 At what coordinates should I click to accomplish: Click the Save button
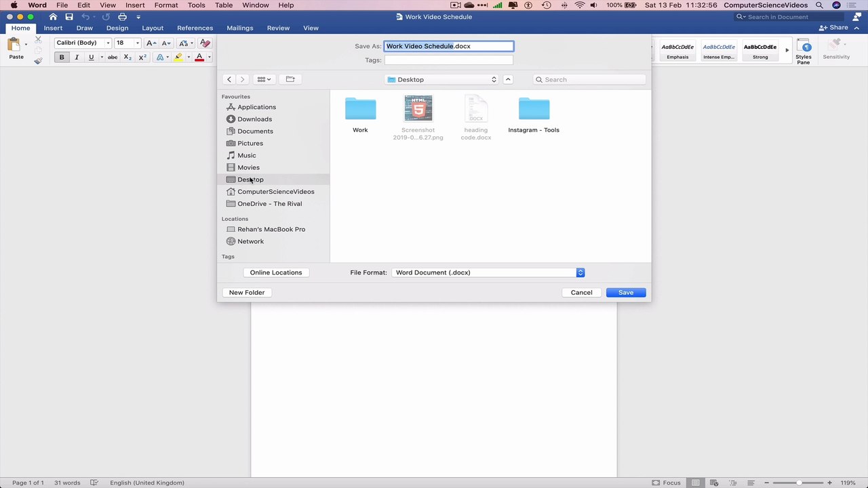626,292
